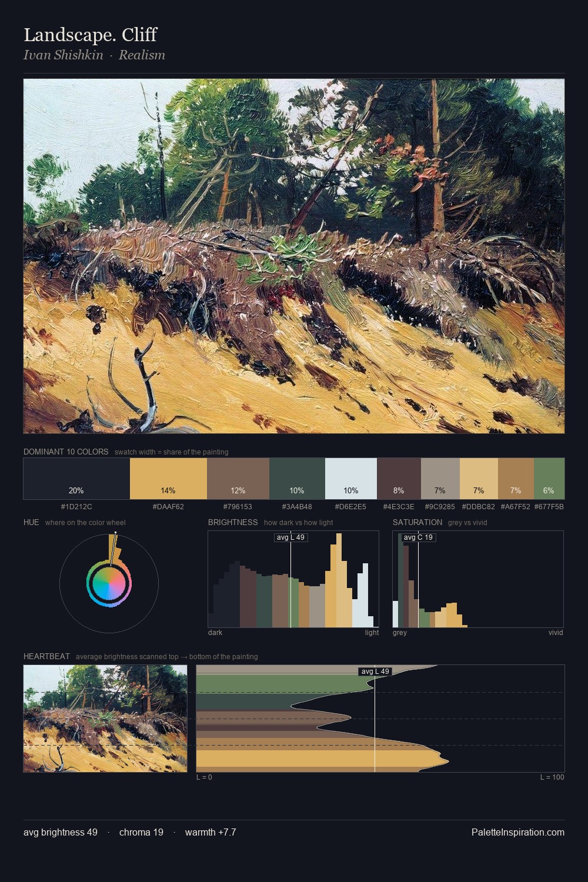The width and height of the screenshot is (588, 882).
Task: Select the #D6E2E5 pale blue swatch
Action: (x=350, y=479)
